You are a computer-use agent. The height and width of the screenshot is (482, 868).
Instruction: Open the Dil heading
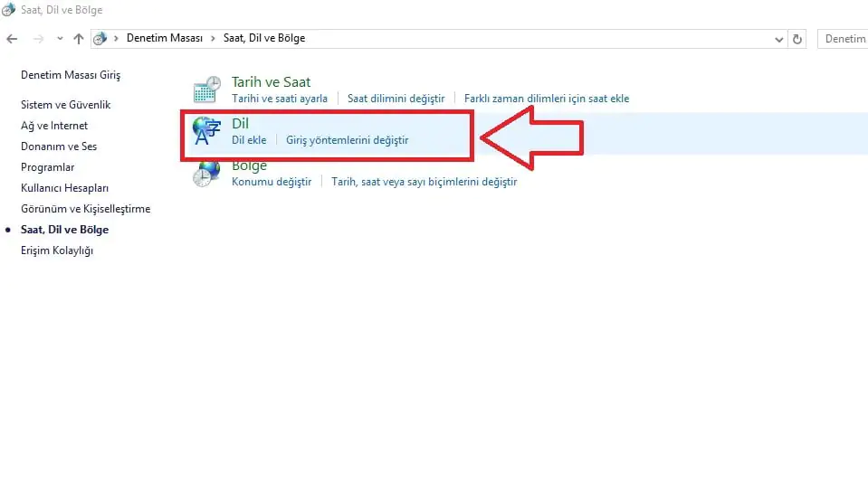240,123
